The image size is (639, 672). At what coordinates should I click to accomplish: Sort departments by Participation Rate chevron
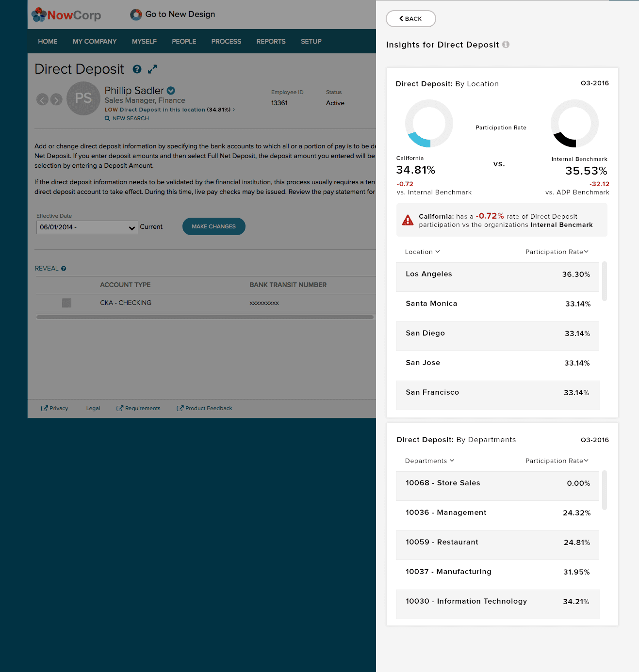pos(586,461)
